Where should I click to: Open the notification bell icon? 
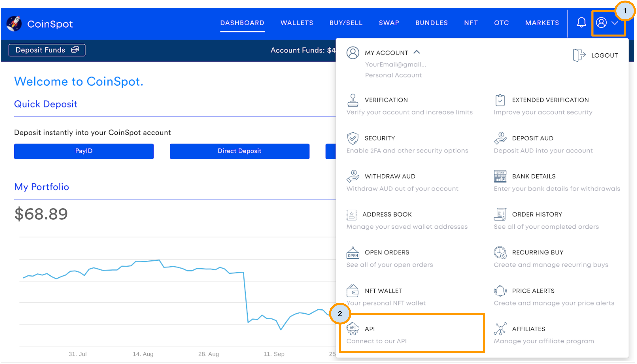581,23
